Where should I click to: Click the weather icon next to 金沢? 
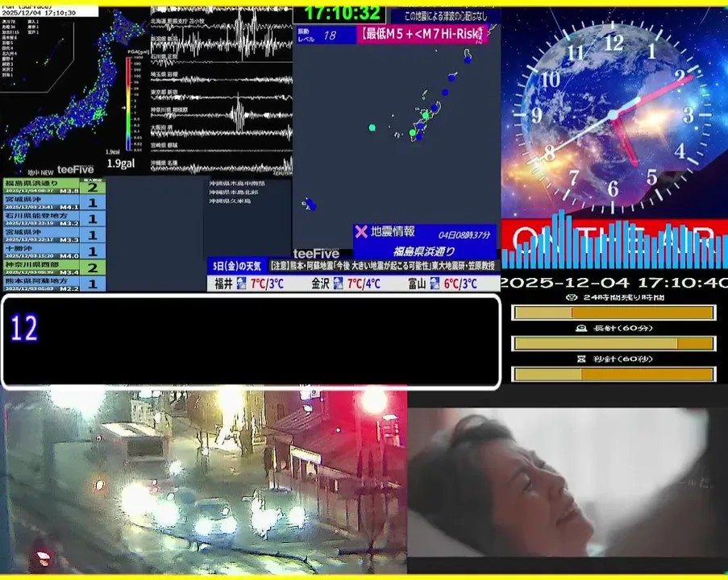(x=338, y=283)
